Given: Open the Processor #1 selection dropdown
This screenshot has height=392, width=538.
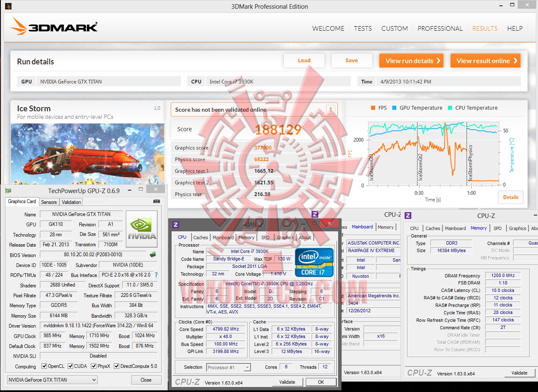Looking at the screenshot, I should pos(228,367).
